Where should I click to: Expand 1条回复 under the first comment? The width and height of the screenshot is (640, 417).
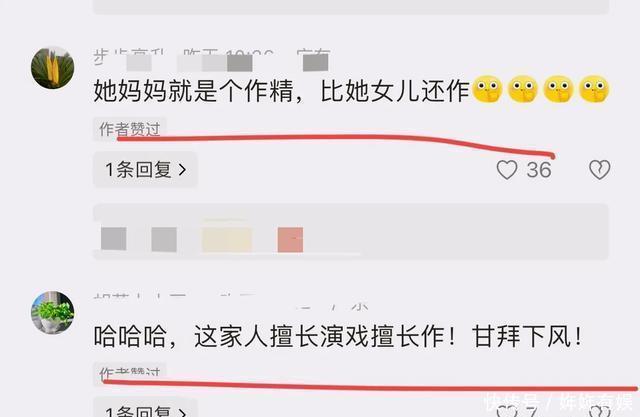click(x=145, y=169)
